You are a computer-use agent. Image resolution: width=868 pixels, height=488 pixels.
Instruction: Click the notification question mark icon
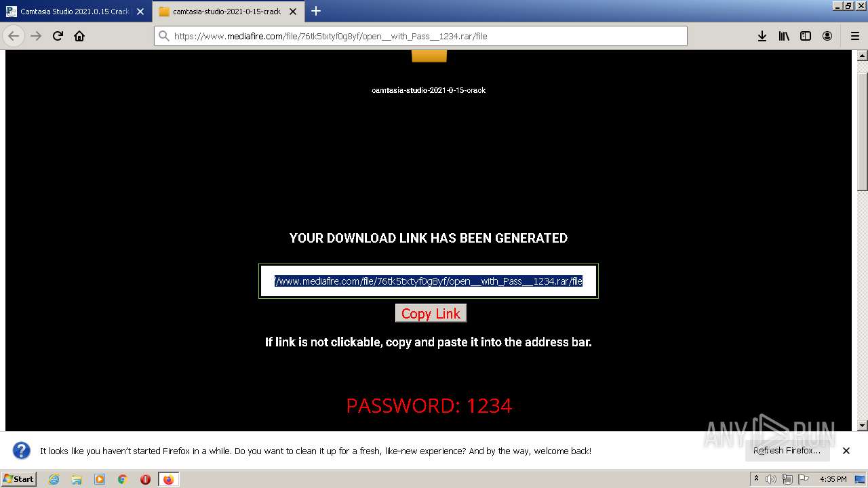(22, 451)
